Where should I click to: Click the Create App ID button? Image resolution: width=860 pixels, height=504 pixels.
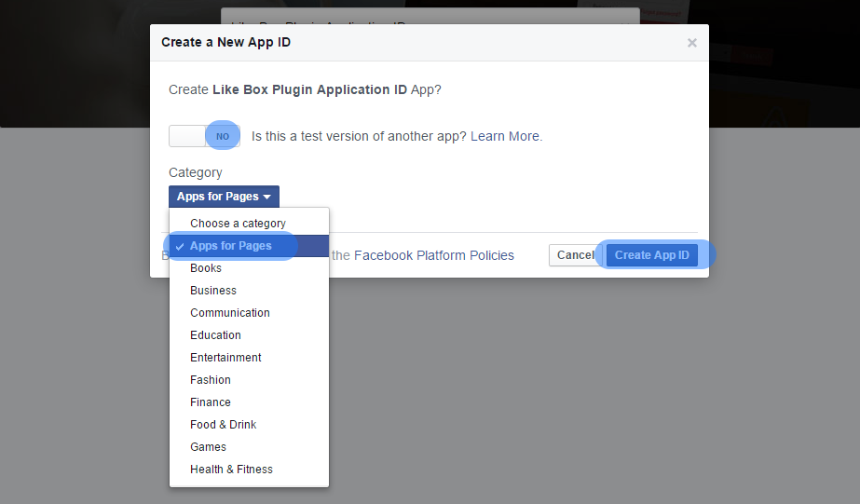(652, 255)
